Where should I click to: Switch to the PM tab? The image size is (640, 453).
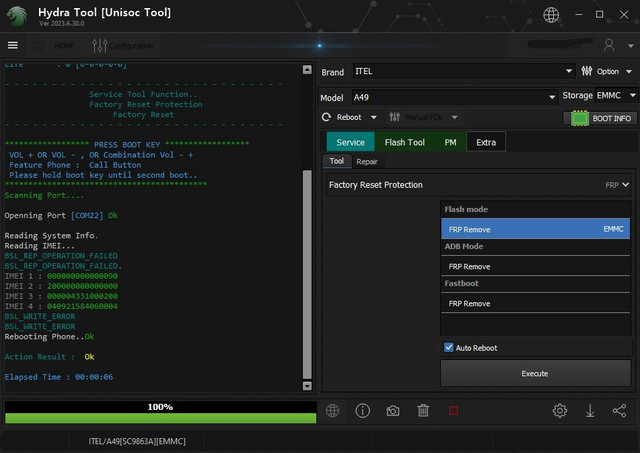450,142
